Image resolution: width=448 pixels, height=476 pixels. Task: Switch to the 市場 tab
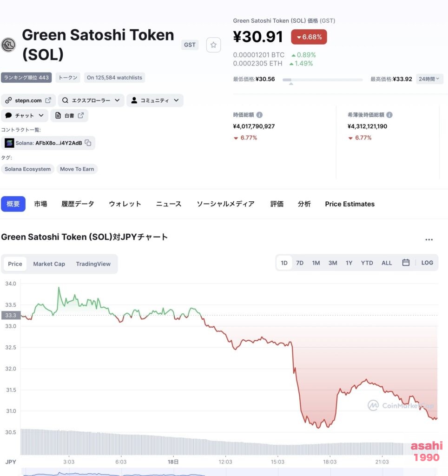[x=40, y=204]
